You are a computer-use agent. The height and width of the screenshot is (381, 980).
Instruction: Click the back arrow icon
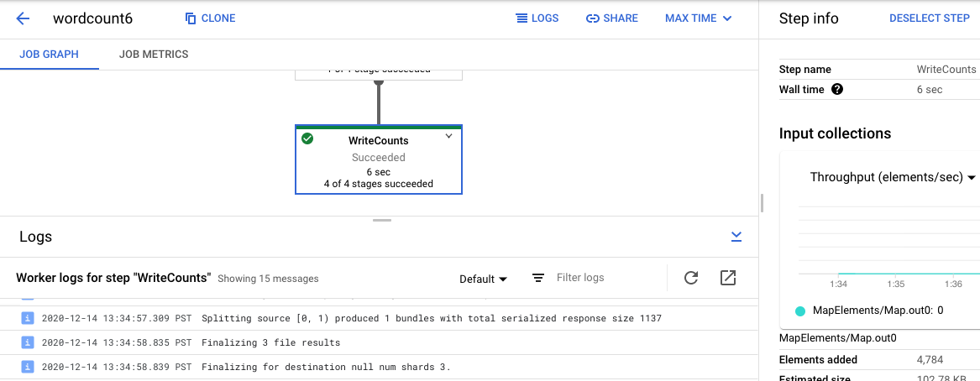23,18
